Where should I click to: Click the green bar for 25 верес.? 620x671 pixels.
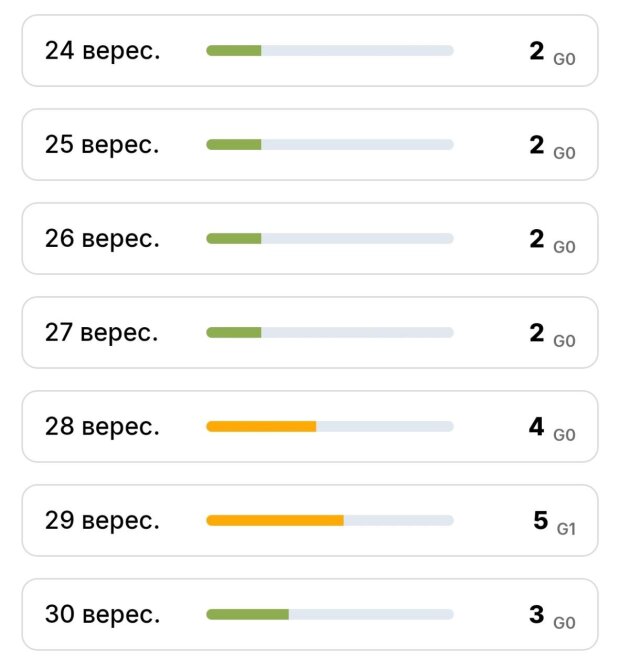[234, 145]
